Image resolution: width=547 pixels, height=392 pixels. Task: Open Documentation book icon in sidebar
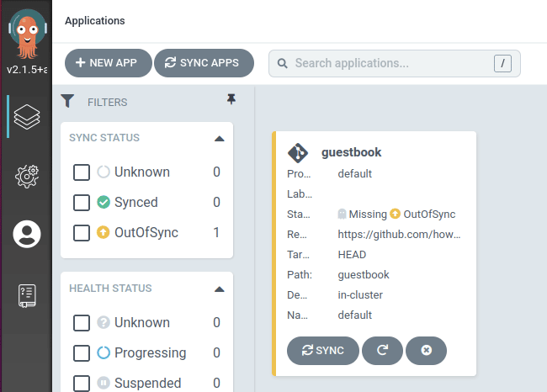[x=27, y=296]
